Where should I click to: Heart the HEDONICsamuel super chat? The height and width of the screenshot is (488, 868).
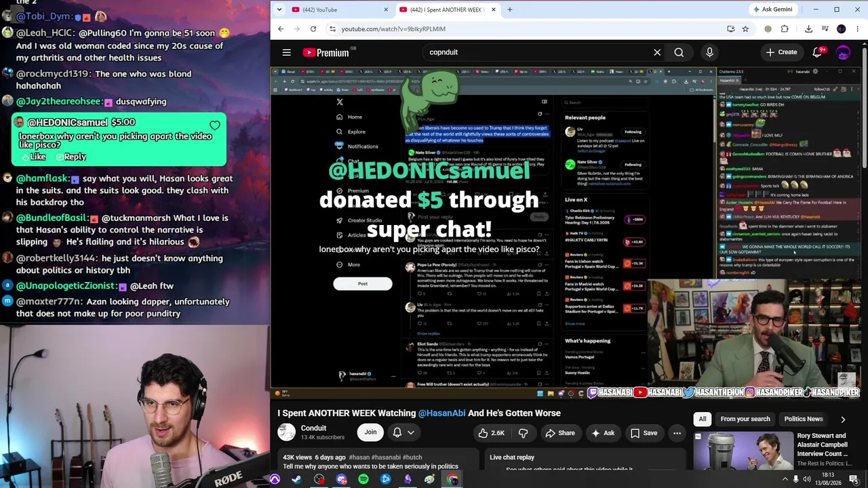(x=215, y=125)
